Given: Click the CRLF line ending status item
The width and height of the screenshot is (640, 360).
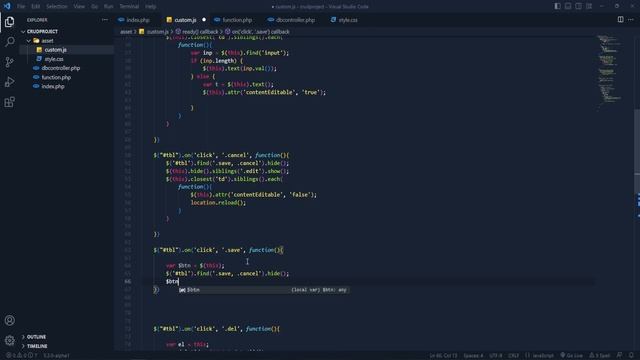Looking at the screenshot, I should coord(513,356).
